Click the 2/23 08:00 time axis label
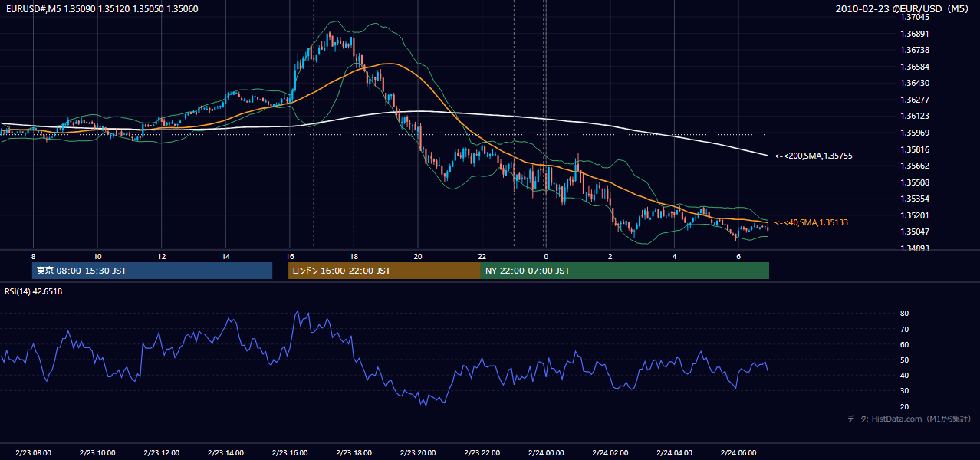 pos(33,453)
